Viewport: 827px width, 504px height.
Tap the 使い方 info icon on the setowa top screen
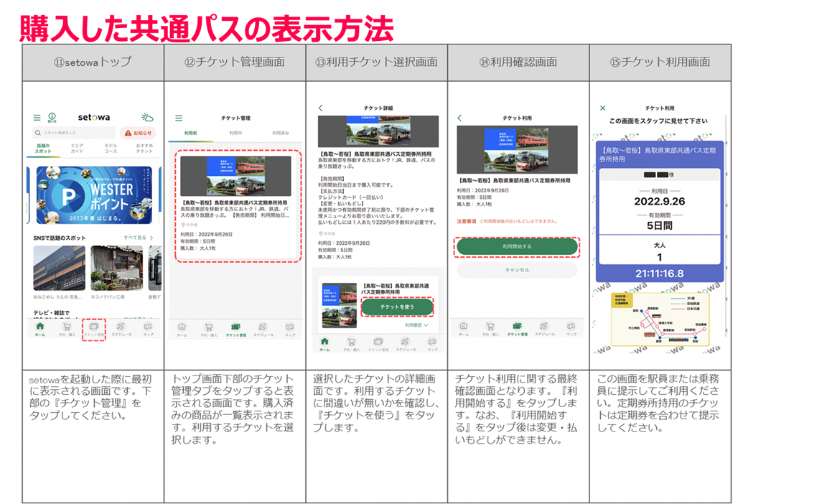pos(52,118)
